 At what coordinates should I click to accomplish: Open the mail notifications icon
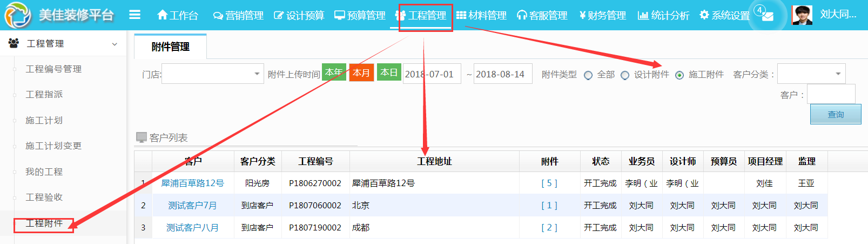[767, 16]
